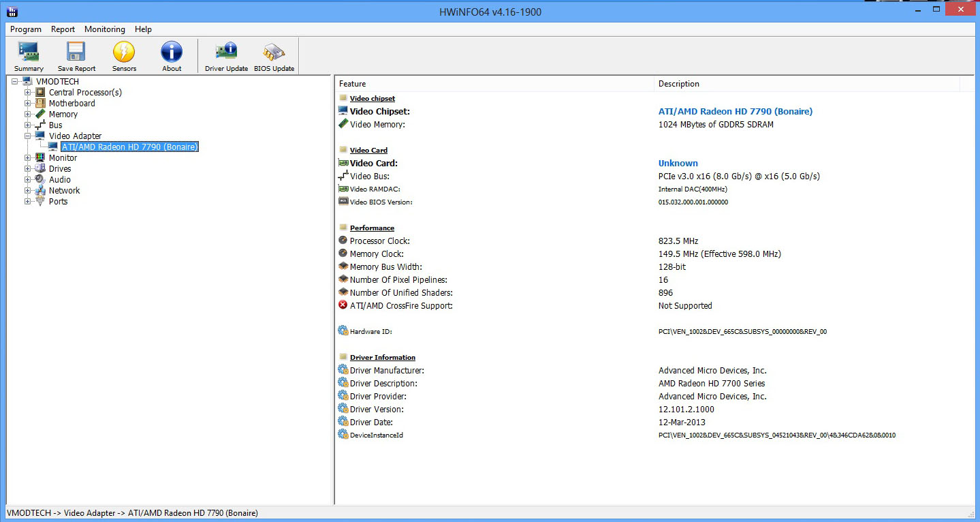The image size is (980, 522).
Task: Collapse the Video Adapter node
Action: (x=28, y=136)
